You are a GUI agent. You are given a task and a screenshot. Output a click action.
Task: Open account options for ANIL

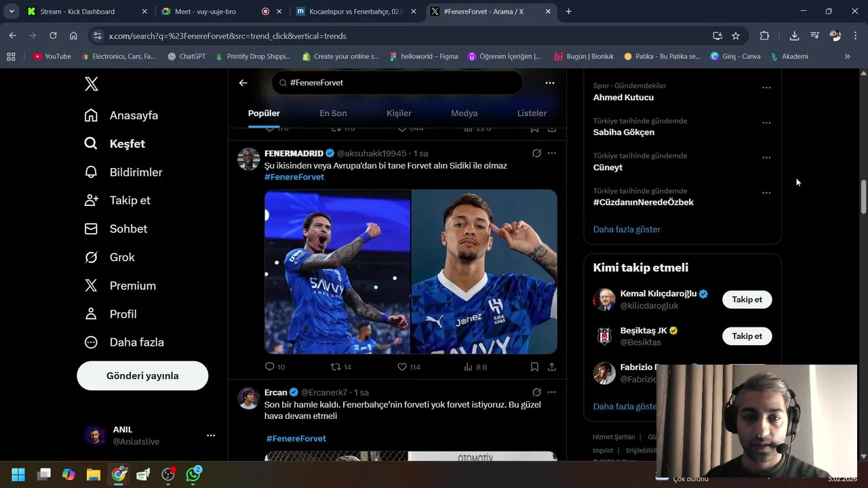tap(211, 435)
